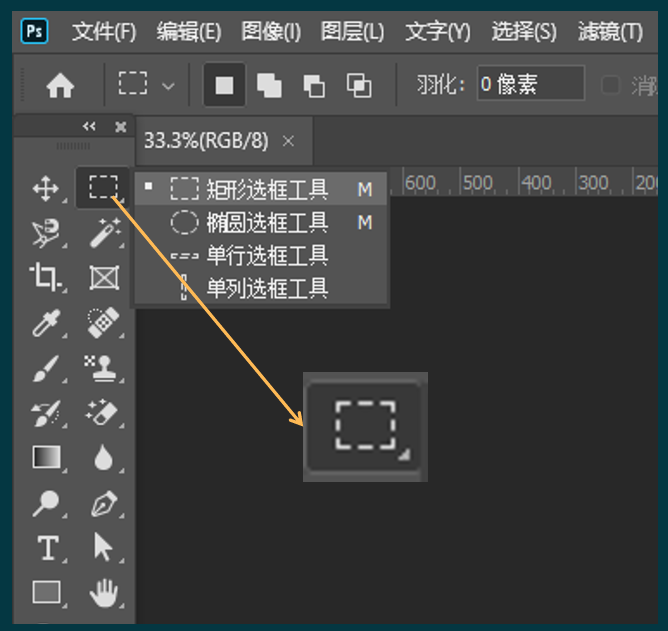Screen dimensions: 668x631
Task: Click the 羽化 pixel input field
Action: 530,86
